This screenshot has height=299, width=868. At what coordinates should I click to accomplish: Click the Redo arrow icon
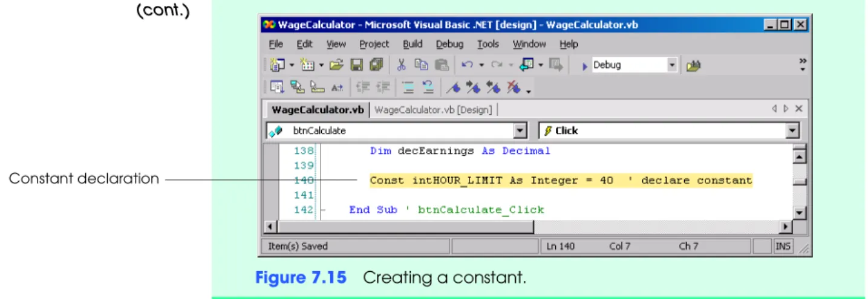point(497,65)
